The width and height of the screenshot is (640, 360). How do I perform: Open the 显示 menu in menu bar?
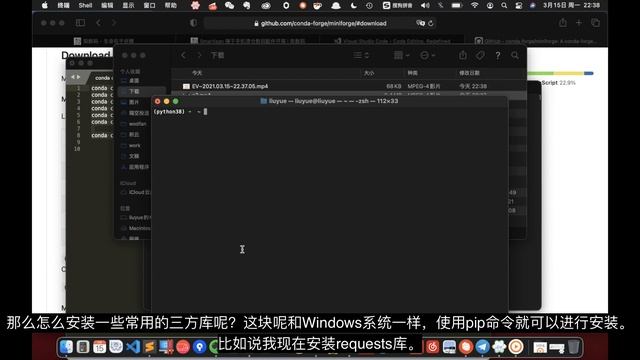click(x=128, y=5)
